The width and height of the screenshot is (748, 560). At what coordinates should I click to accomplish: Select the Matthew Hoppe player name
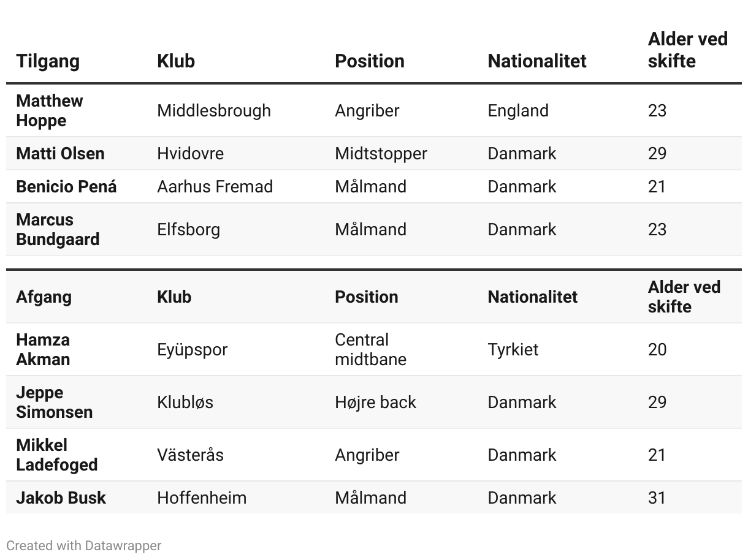pyautogui.click(x=50, y=110)
